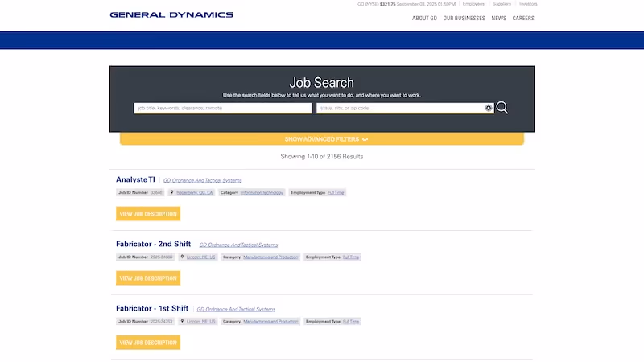Viewport: 644px width, 362px height.
Task: Click Full Time link on Fabricator 2nd Shift row
Action: click(x=351, y=257)
